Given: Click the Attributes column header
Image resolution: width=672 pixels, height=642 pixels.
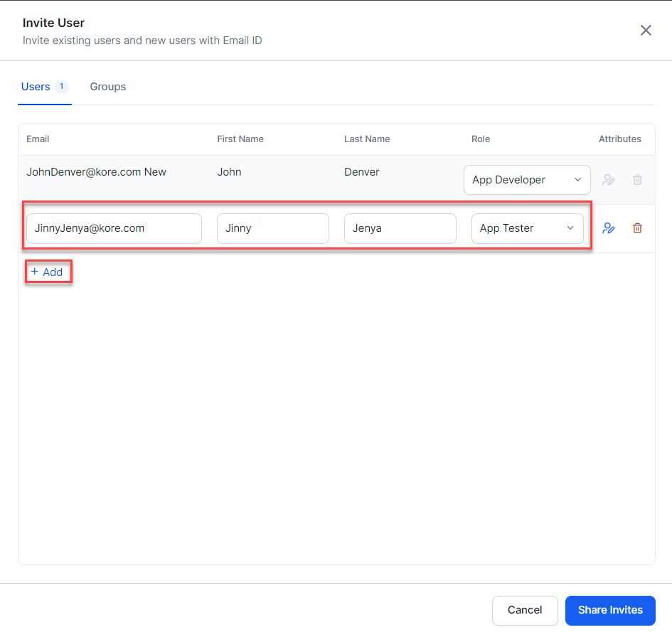Looking at the screenshot, I should tap(619, 139).
